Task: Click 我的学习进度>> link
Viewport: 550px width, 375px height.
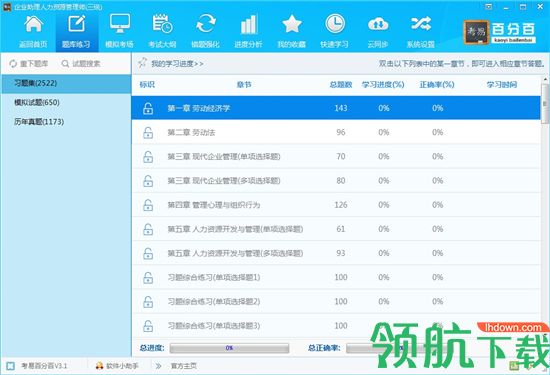Action: [177, 64]
